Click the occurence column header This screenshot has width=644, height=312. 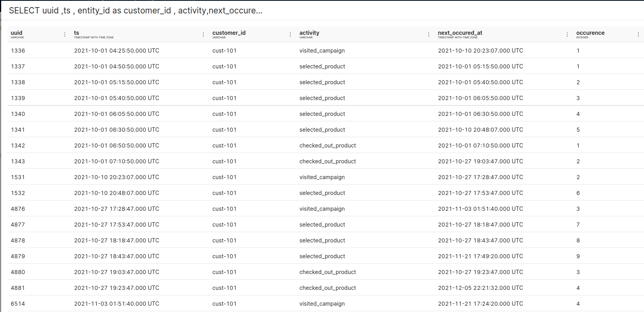590,33
